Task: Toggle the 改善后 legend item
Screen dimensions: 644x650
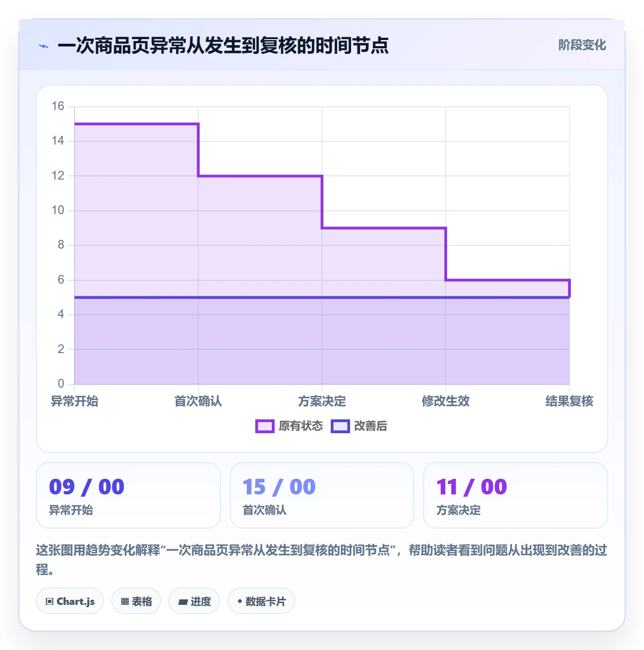Action: [x=359, y=426]
